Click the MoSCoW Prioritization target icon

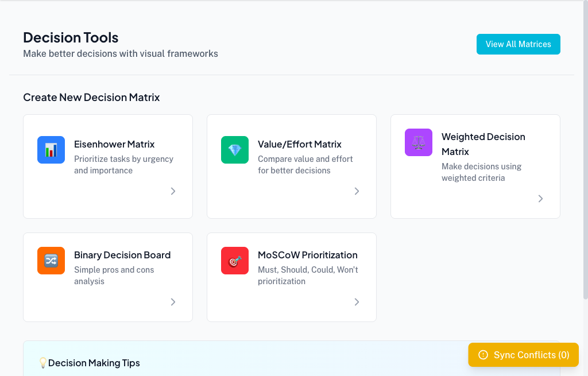pos(235,261)
